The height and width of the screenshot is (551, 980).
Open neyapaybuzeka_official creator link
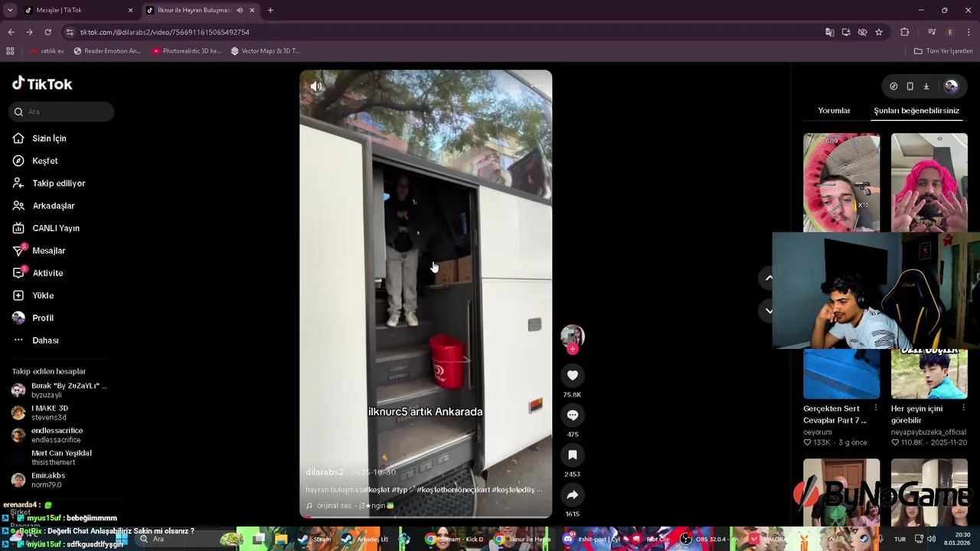coord(929,432)
